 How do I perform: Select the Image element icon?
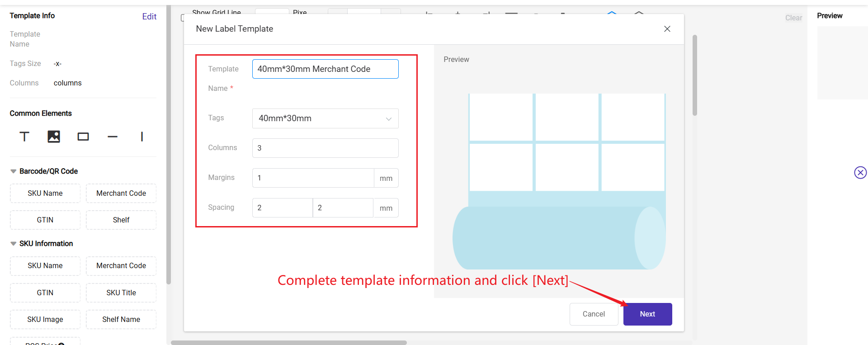tap(54, 137)
